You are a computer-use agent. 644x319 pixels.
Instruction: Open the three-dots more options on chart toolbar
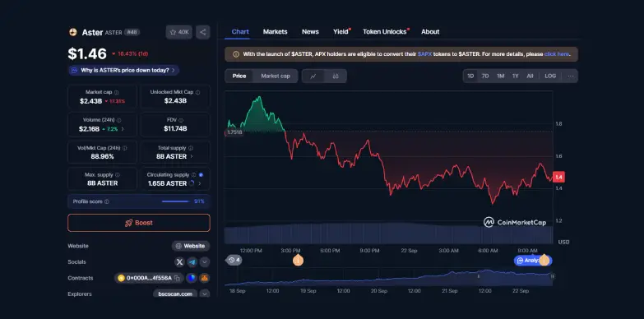click(571, 76)
